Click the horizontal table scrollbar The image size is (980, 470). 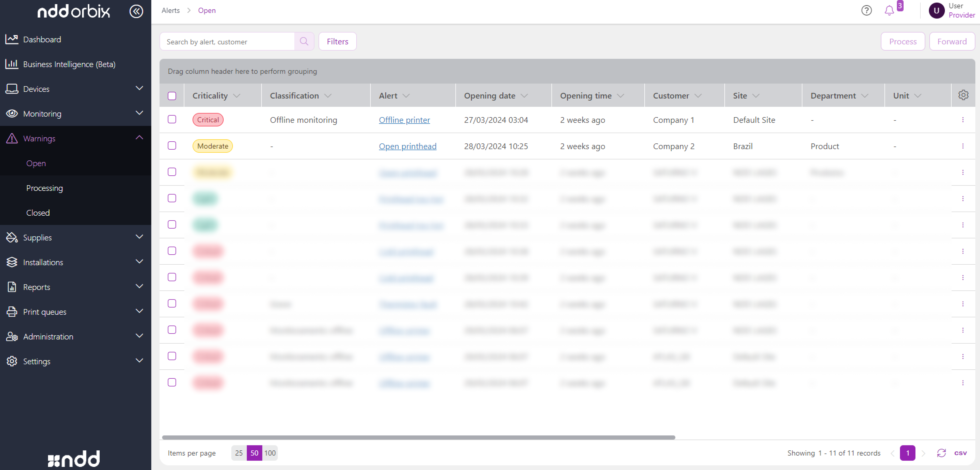click(x=418, y=437)
